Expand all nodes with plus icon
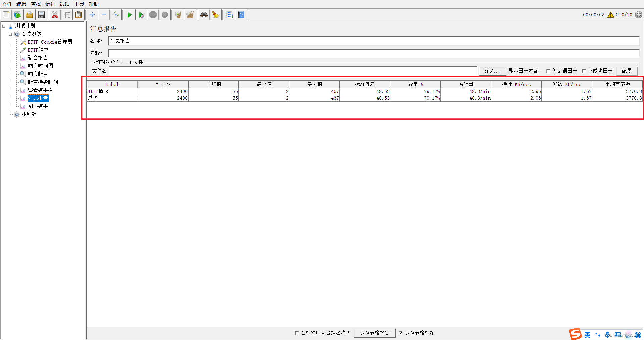This screenshot has height=340, width=644. coord(92,15)
